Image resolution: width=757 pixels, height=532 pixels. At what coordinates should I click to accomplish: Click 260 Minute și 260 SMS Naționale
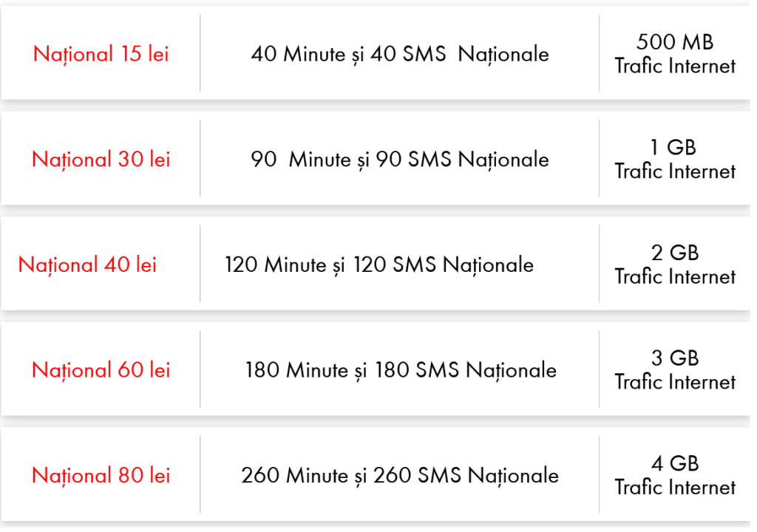pyautogui.click(x=400, y=475)
